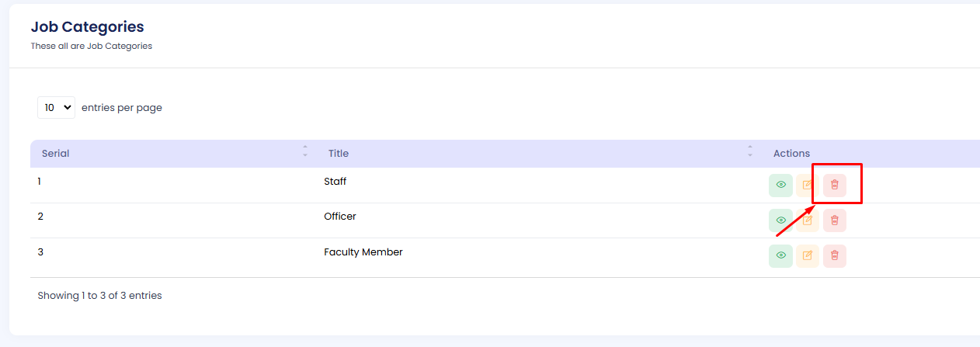Click the Officer title cell

340,217
